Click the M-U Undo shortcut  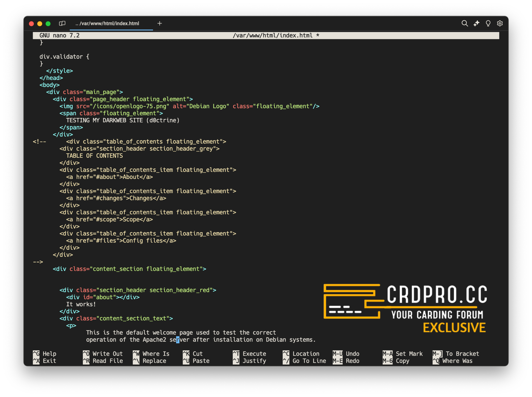(346, 354)
